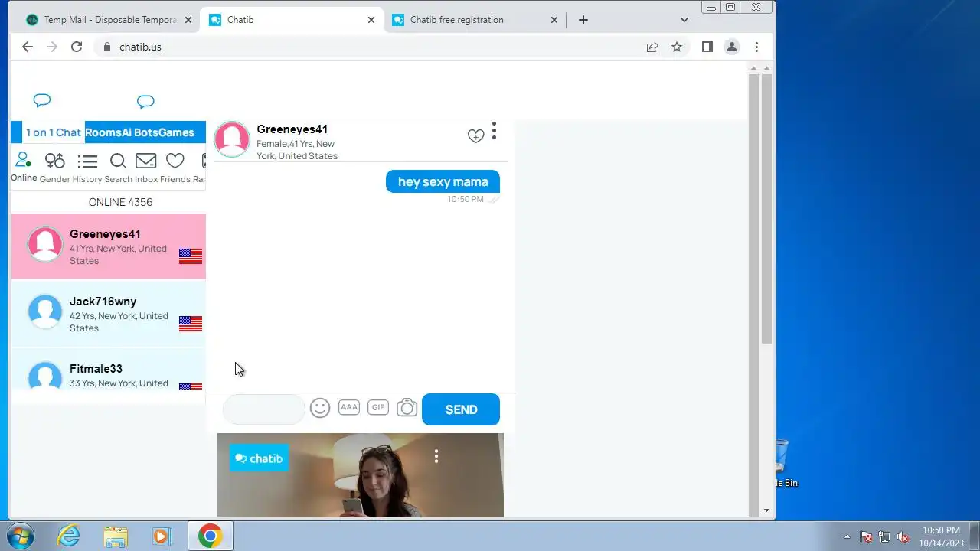
Task: Open the Chrome profile icon
Action: coord(732,47)
